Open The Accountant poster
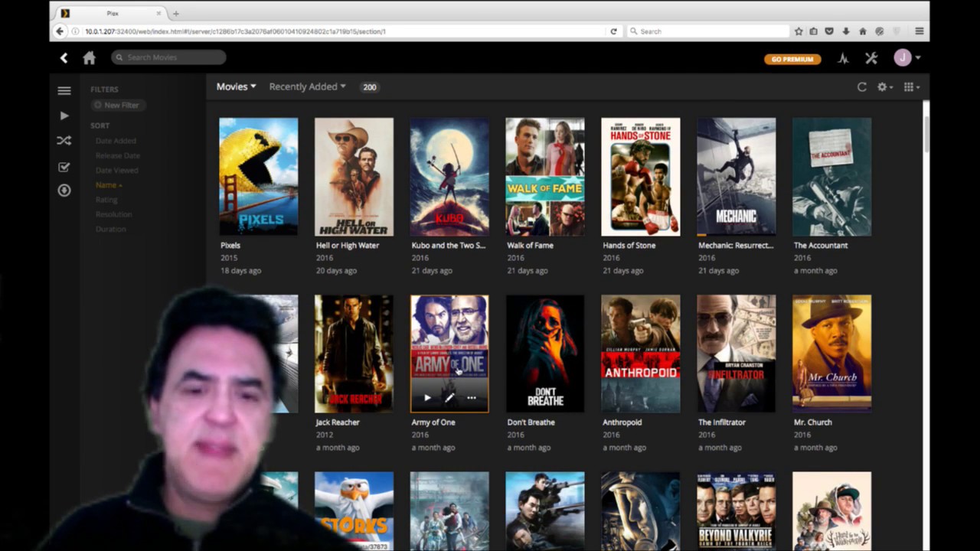 click(x=832, y=177)
